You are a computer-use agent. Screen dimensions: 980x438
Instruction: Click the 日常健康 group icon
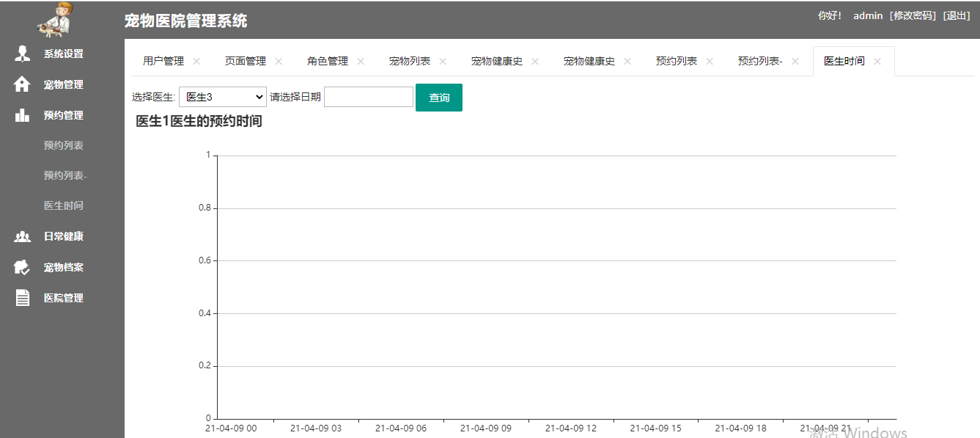click(23, 236)
